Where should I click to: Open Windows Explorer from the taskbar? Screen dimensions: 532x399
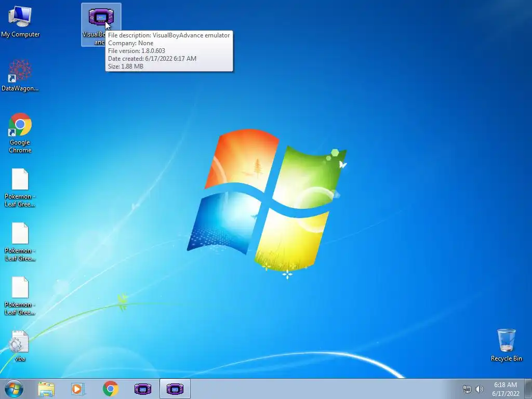[46, 389]
